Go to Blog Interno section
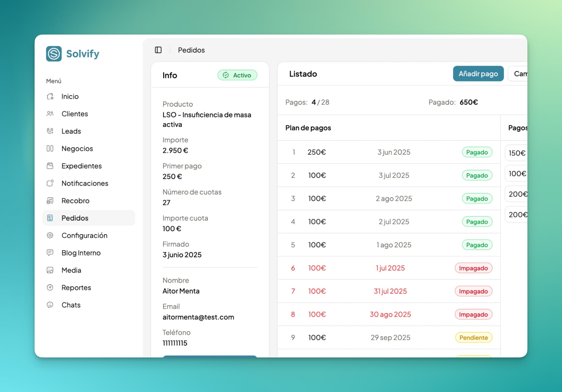The image size is (562, 392). pyautogui.click(x=81, y=253)
